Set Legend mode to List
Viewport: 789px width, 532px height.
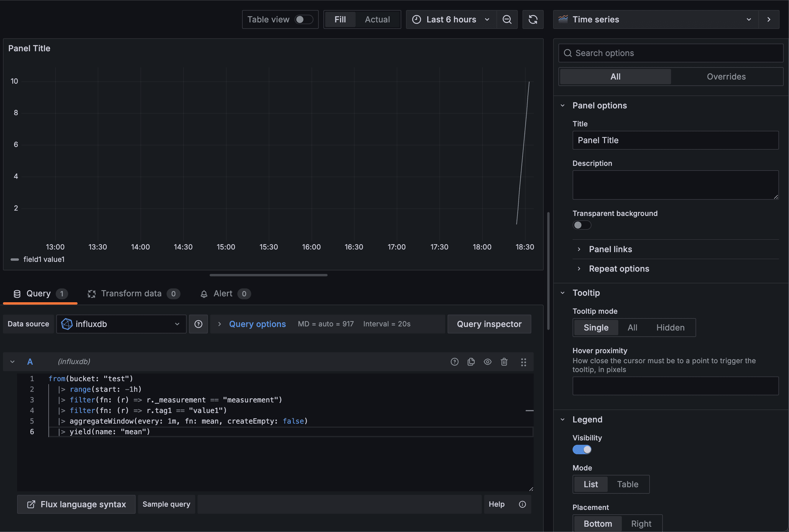[591, 485]
